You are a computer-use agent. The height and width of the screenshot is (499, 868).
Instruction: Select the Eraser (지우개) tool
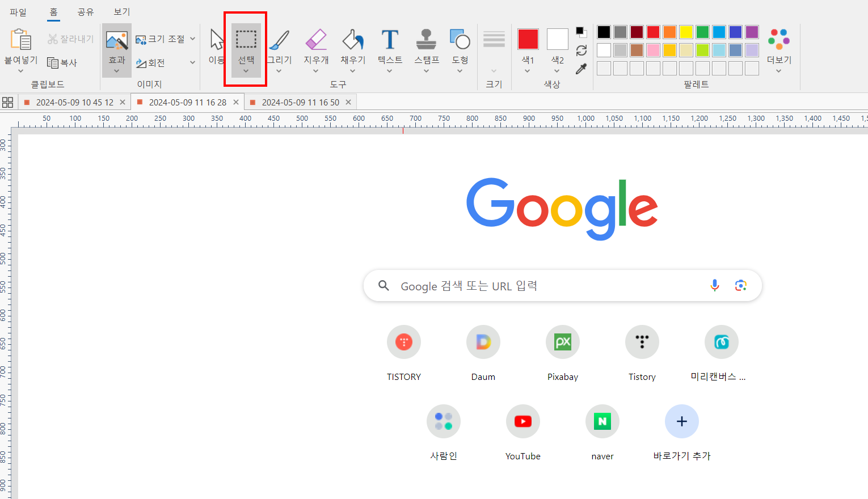pos(316,40)
